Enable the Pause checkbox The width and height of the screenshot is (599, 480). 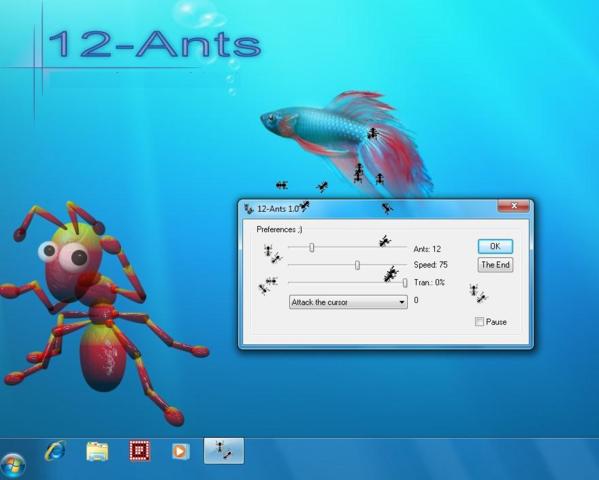tap(479, 322)
